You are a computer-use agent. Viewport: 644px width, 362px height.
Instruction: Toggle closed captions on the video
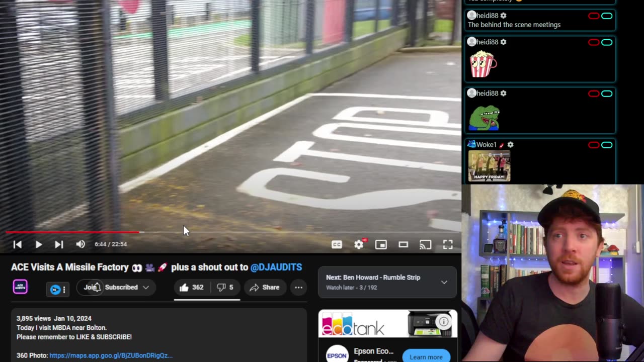click(x=337, y=244)
